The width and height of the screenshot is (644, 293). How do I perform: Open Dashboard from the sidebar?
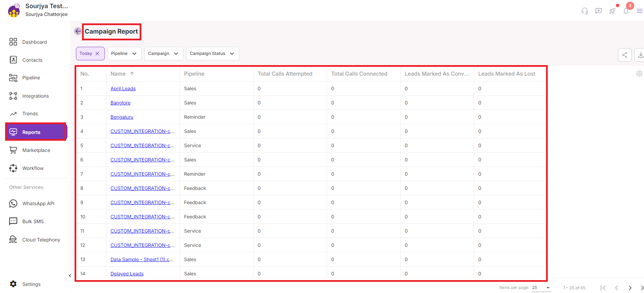click(34, 42)
